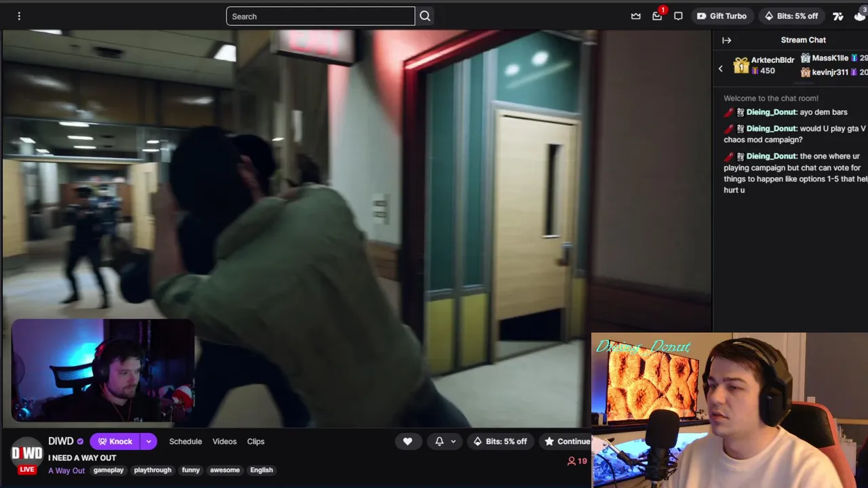
Task: Click the notification bell icon
Action: 439,441
